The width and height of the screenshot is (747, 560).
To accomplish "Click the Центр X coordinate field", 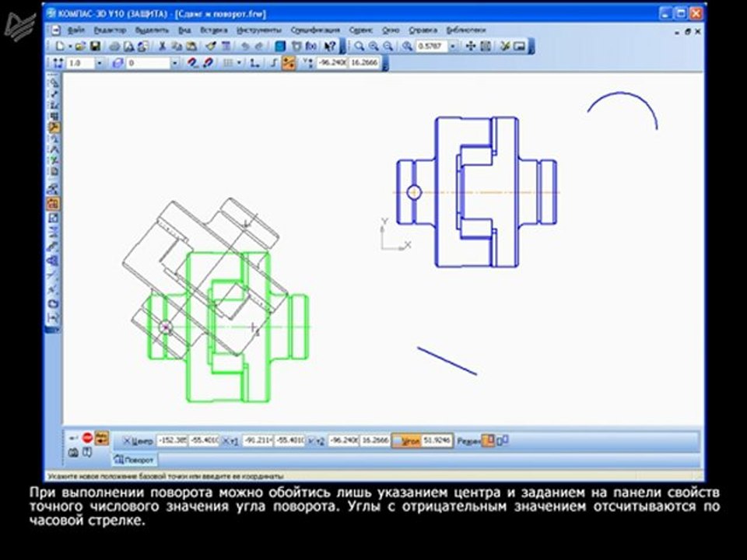I will click(172, 440).
